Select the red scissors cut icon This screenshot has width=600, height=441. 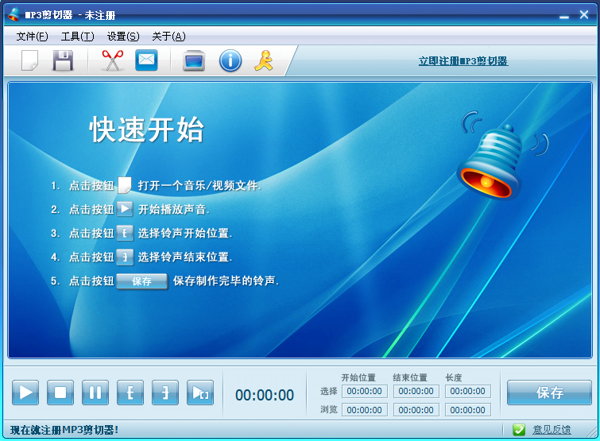pos(112,61)
